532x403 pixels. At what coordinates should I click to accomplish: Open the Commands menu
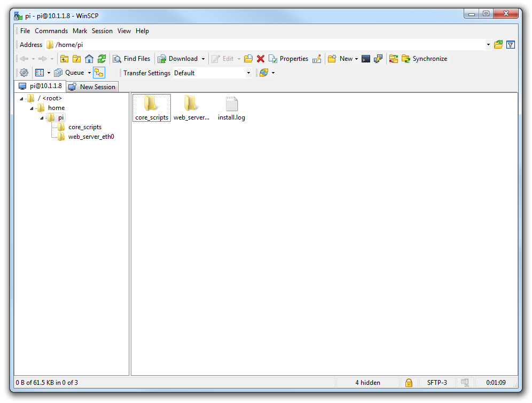pos(51,31)
